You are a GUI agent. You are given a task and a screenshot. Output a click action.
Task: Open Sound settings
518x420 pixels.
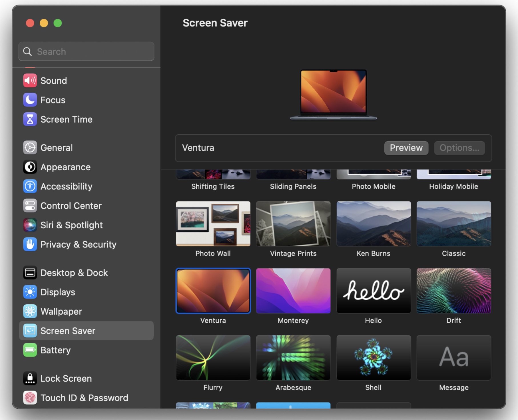[86, 81]
